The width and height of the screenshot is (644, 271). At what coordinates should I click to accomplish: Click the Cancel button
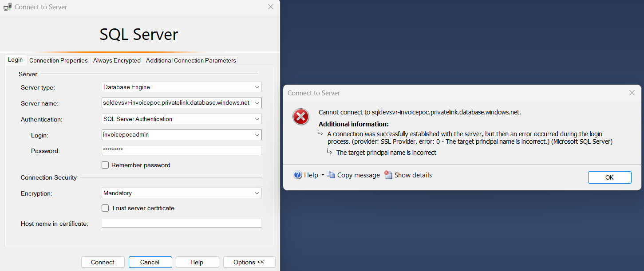click(150, 262)
